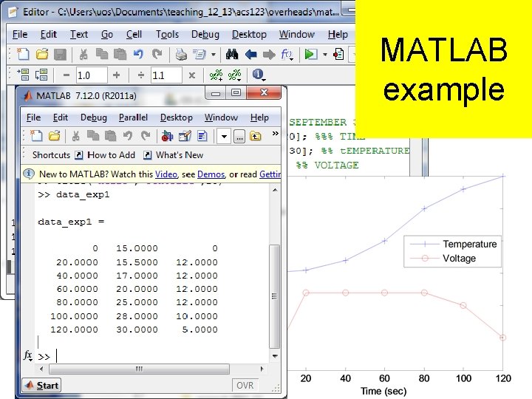532x399 pixels.
Task: Click How to Add shortcut
Action: pos(105,155)
